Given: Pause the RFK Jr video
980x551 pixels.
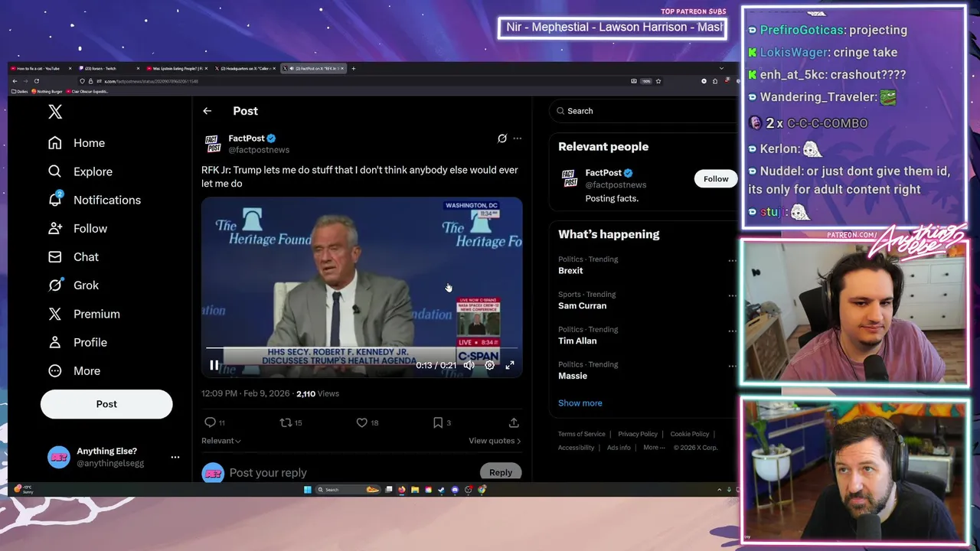Looking at the screenshot, I should [x=214, y=365].
